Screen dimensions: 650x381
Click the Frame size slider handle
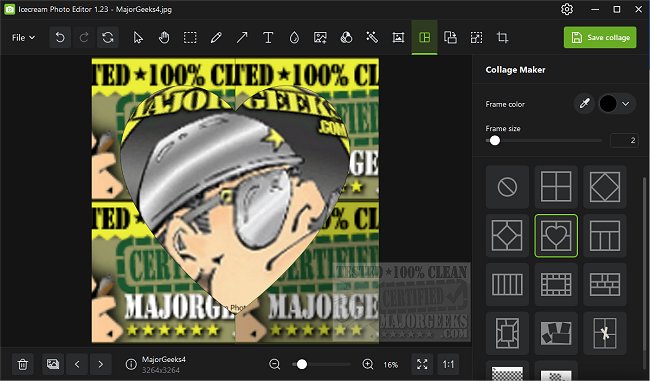point(495,141)
